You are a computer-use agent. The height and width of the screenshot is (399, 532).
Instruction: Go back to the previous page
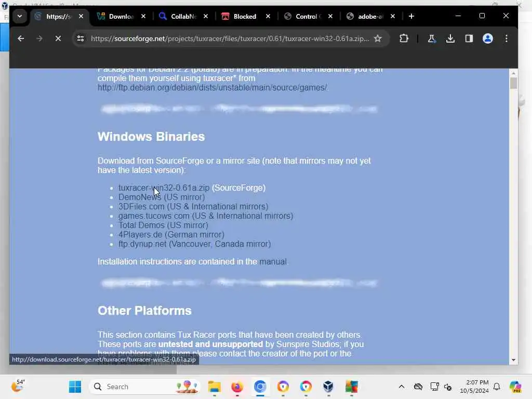pyautogui.click(x=21, y=38)
